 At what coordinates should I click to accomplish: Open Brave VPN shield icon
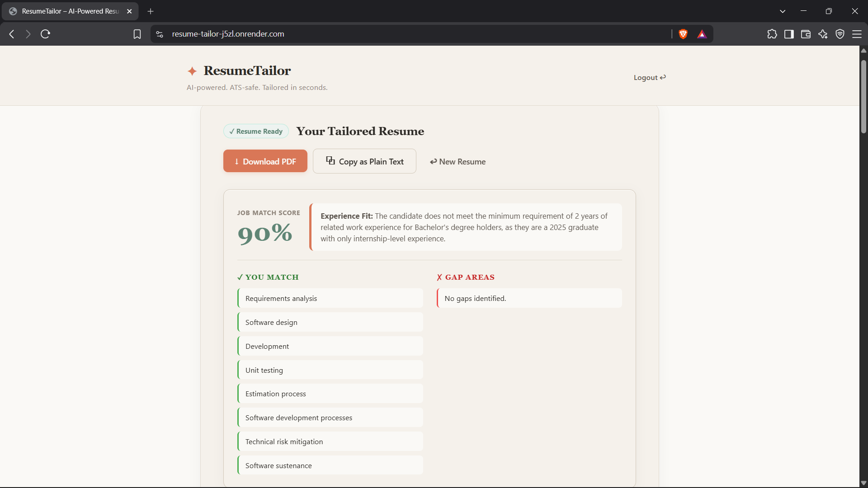coord(840,34)
